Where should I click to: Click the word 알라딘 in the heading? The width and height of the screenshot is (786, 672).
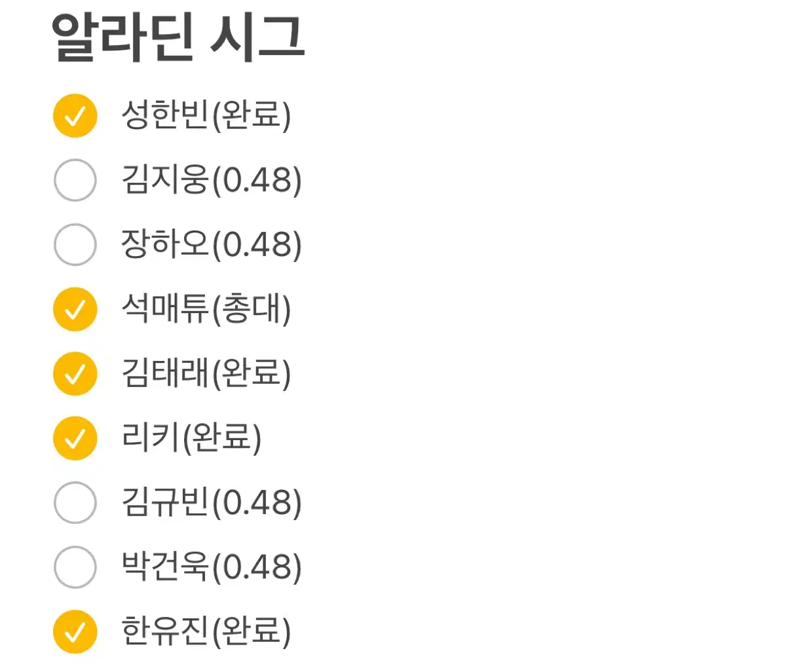[x=123, y=37]
